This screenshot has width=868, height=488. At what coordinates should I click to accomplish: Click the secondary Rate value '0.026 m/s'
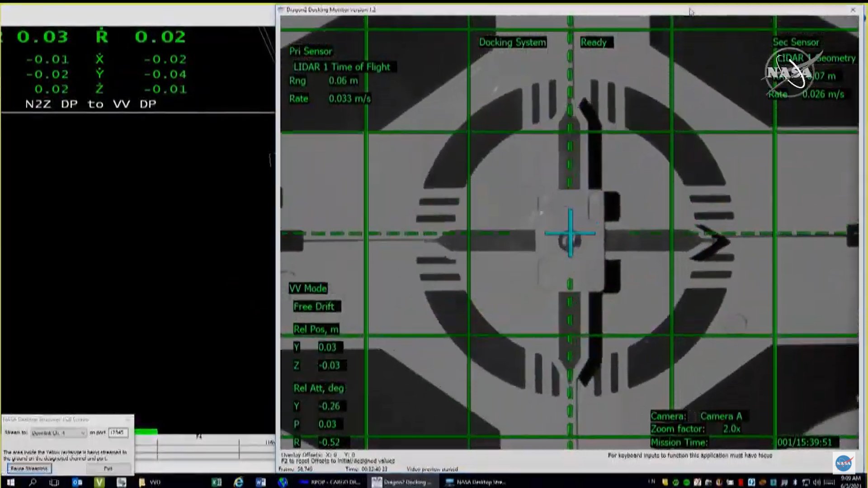823,94
